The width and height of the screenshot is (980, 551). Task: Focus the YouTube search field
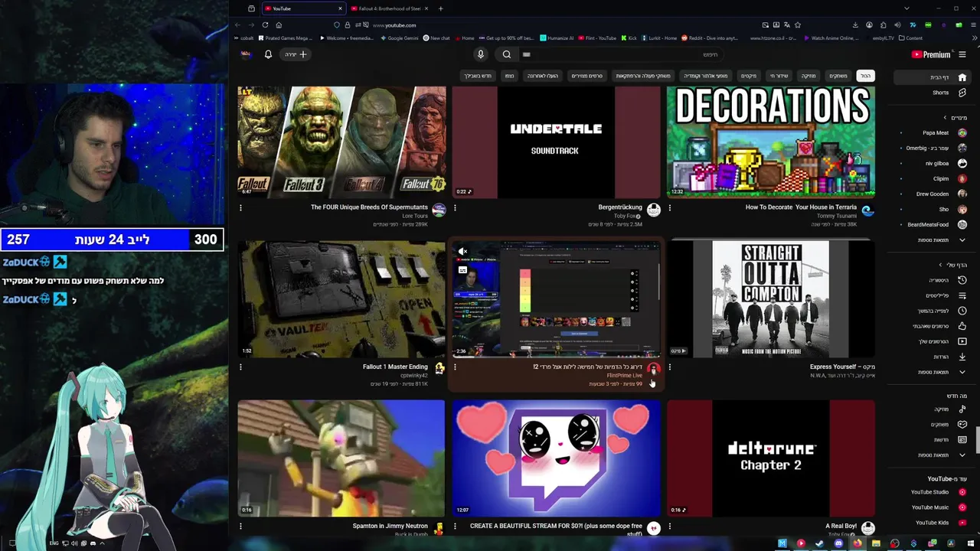click(620, 54)
